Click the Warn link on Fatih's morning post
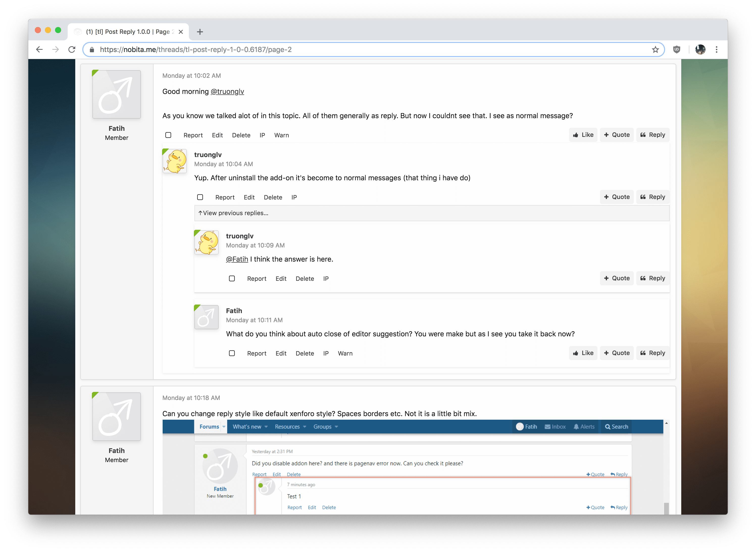 click(x=281, y=135)
